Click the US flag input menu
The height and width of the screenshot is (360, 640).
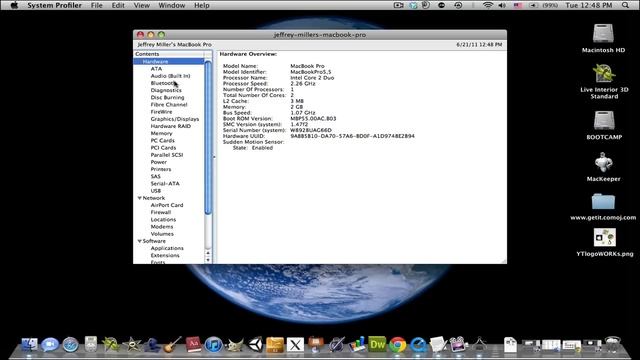pos(518,5)
